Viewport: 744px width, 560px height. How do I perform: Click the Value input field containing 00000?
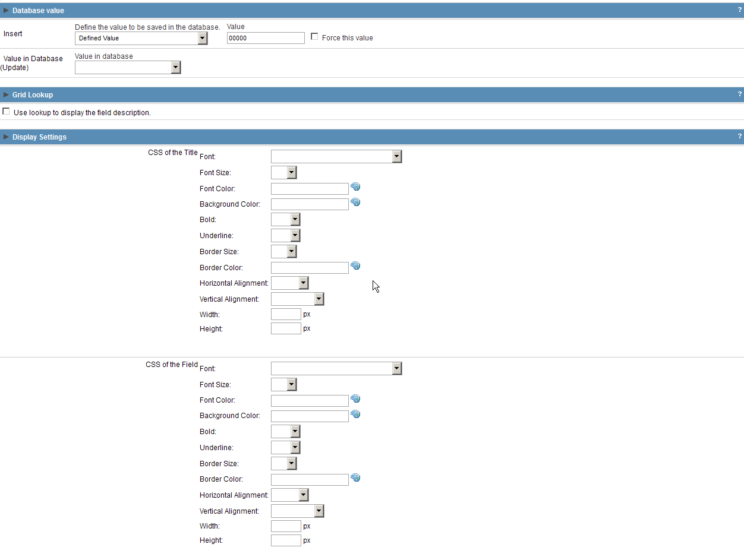pos(265,38)
